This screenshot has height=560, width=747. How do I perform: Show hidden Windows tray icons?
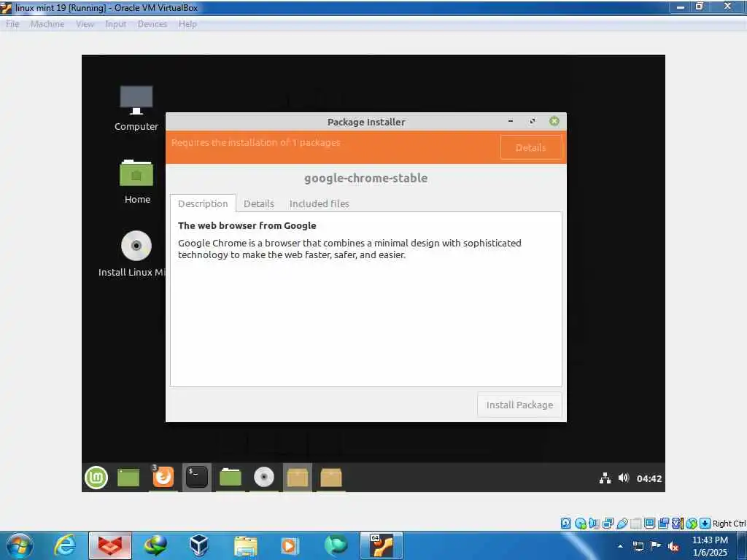click(620, 546)
